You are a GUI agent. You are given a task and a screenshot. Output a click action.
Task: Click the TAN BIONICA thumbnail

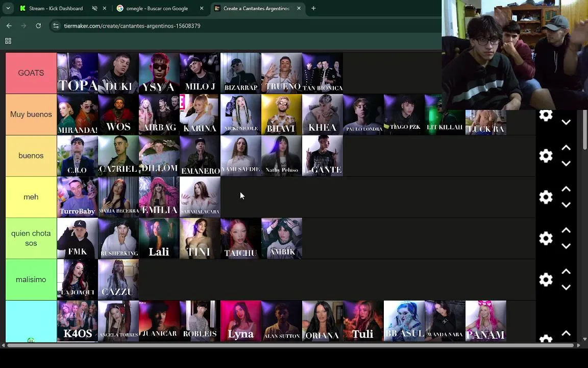tap(323, 73)
